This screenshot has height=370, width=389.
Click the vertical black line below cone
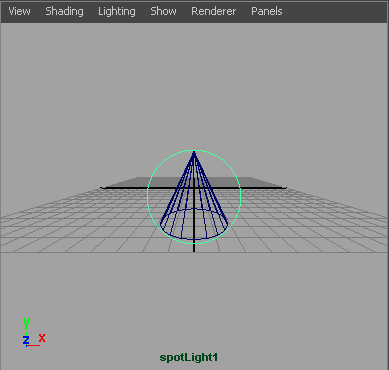194,246
